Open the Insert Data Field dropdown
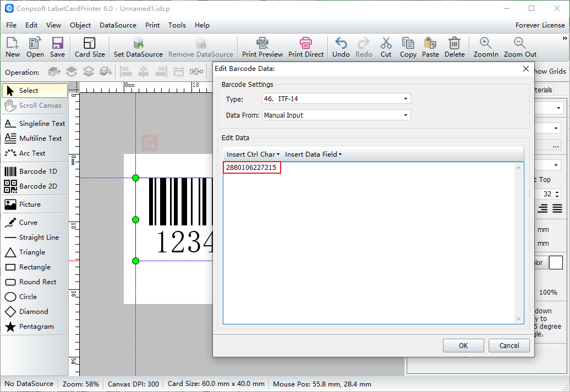570x392 pixels. tap(314, 154)
